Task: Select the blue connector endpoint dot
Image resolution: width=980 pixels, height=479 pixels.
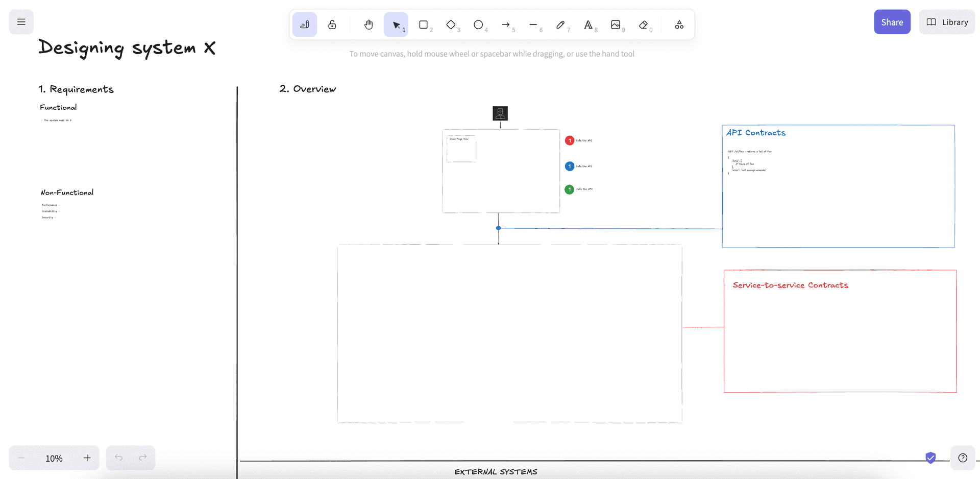Action: click(x=498, y=228)
